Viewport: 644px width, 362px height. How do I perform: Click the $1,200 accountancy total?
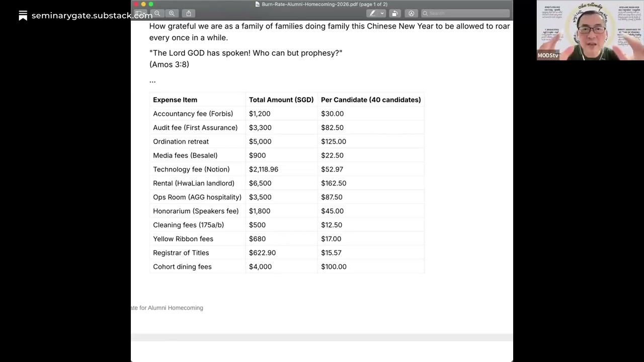coord(260,114)
